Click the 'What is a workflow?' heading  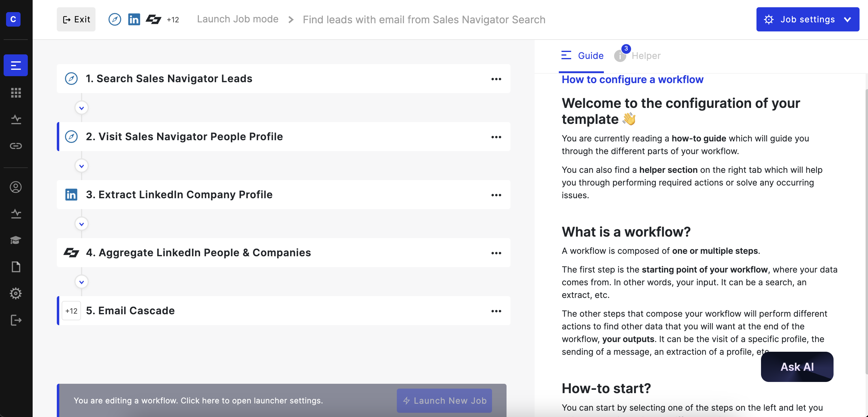626,232
